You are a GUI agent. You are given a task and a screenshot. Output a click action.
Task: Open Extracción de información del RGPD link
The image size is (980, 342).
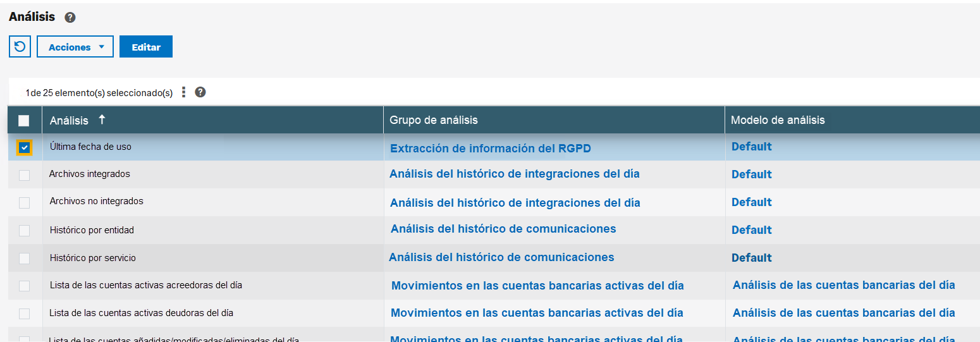pyautogui.click(x=490, y=149)
